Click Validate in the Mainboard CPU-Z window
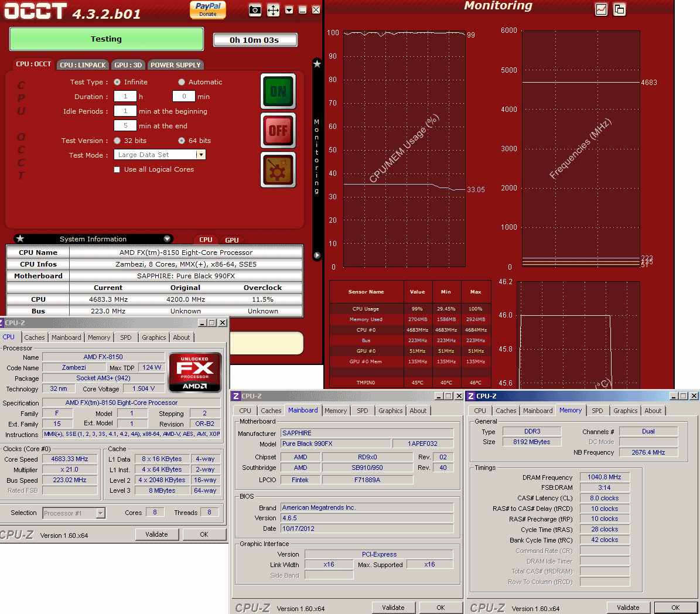Screen dimensions: 700x614 (x=393, y=608)
